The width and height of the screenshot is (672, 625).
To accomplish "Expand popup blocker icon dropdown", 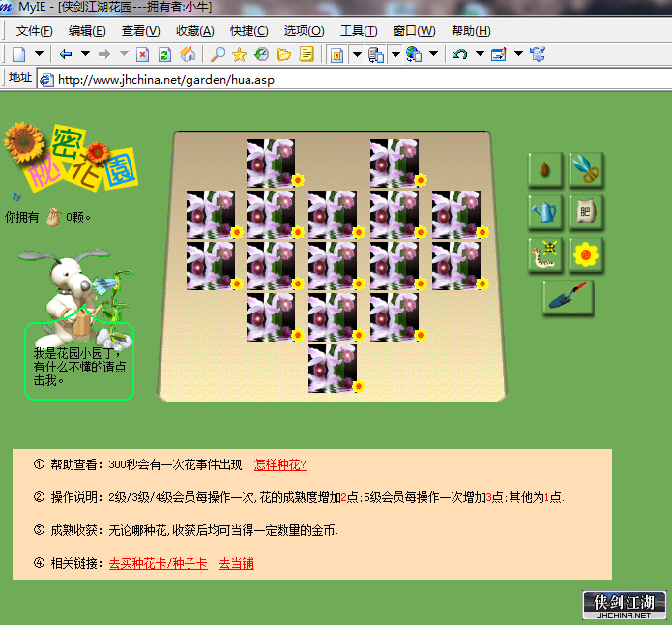I will [x=357, y=54].
